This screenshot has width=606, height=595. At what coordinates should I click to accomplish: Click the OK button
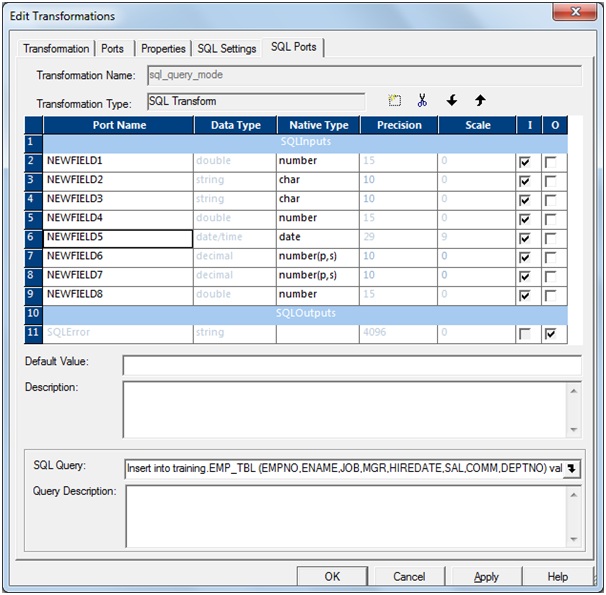[x=332, y=576]
